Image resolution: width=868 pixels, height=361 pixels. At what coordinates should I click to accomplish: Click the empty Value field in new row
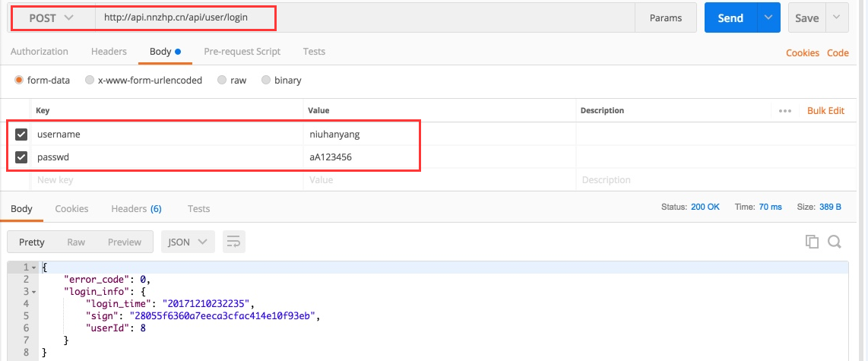point(439,180)
